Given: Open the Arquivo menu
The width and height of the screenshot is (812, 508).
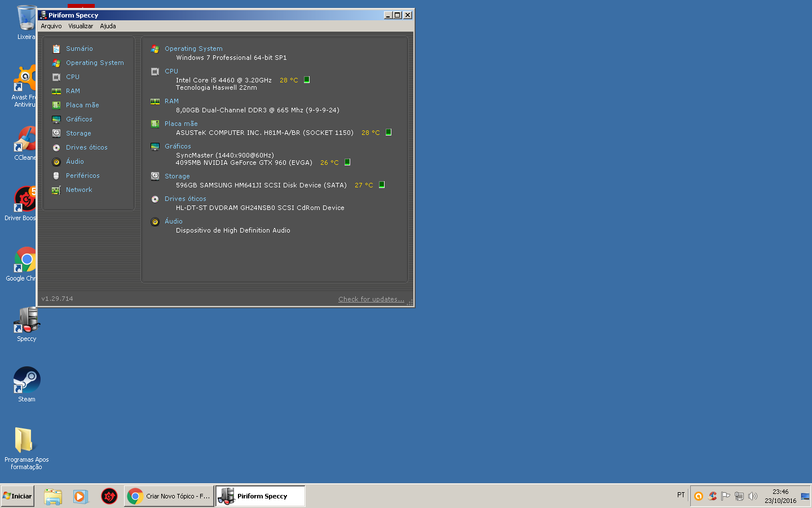Looking at the screenshot, I should point(51,26).
